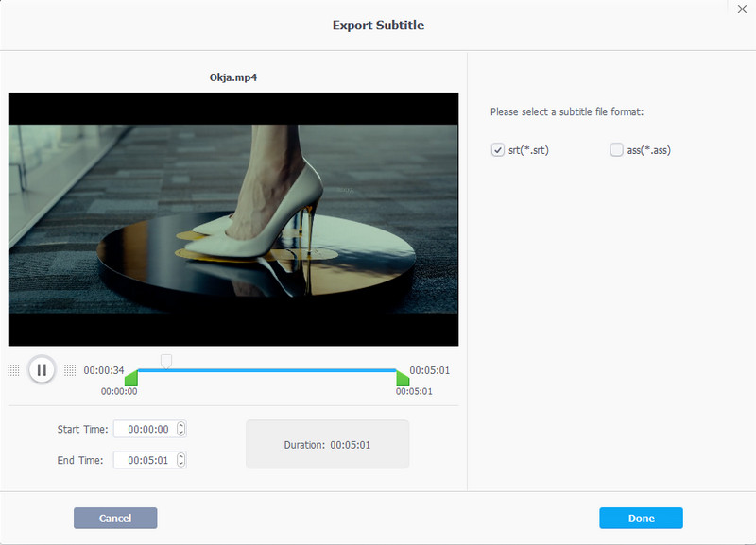Click the total time 00:05:01 beside timeline
The width and height of the screenshot is (756, 545).
tap(430, 370)
